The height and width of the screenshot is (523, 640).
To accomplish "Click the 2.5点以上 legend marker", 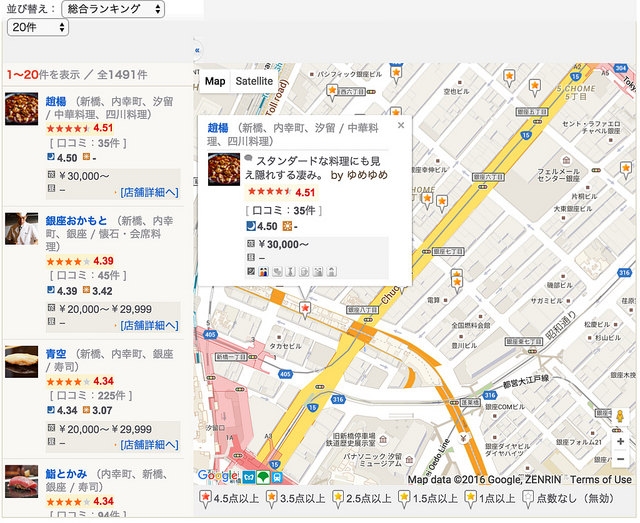I will [x=338, y=499].
